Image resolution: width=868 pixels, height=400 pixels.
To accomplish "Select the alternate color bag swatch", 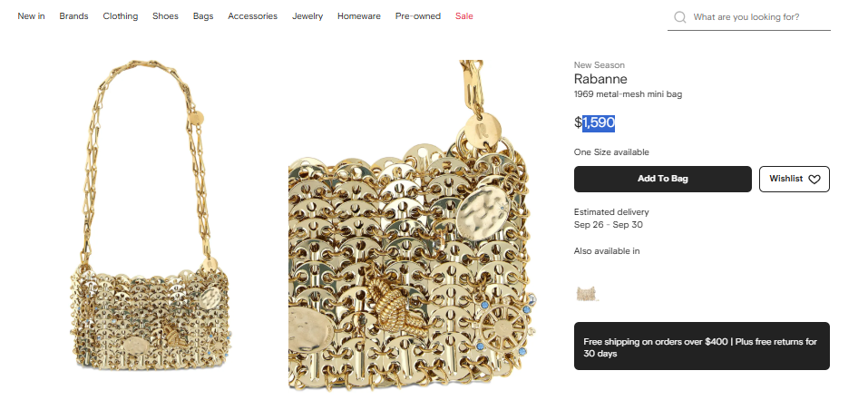I will [x=587, y=294].
